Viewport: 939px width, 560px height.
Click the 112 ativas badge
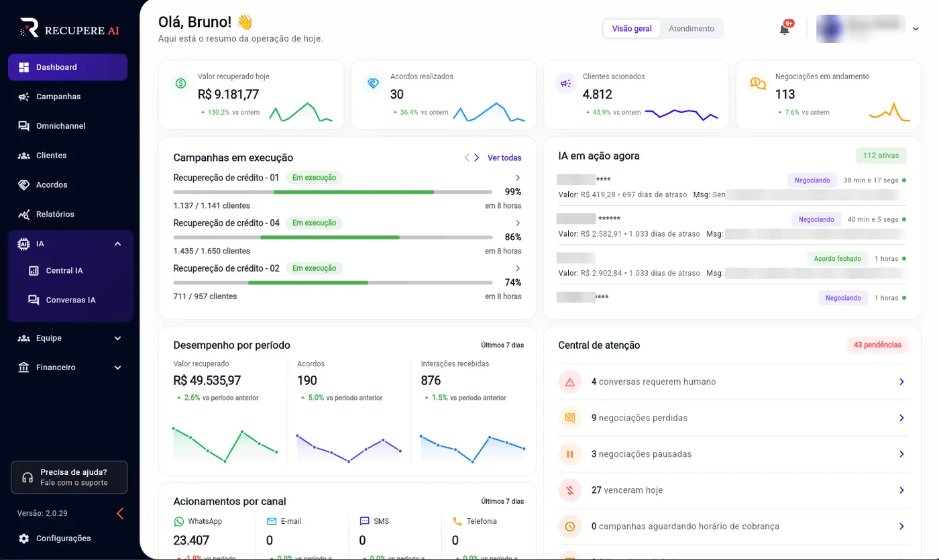pos(881,156)
